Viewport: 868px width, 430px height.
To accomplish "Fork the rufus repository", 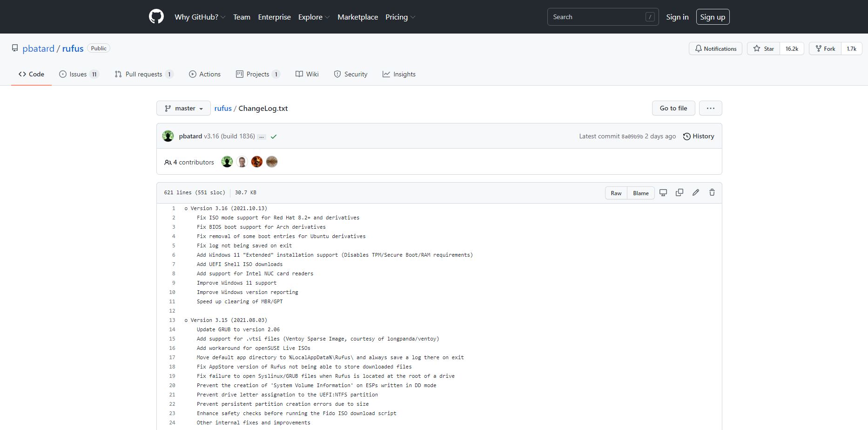I will [x=825, y=48].
